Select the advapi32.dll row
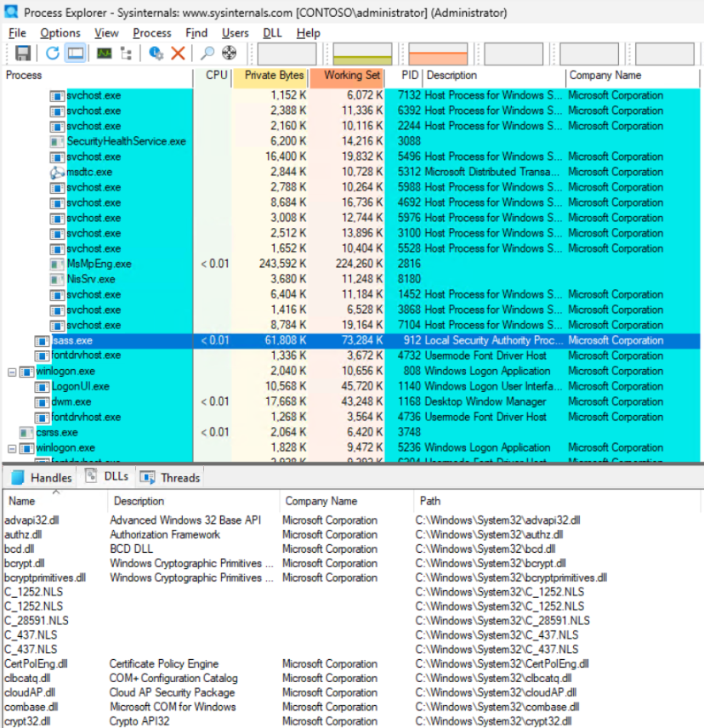The height and width of the screenshot is (728, 704). coord(351,520)
